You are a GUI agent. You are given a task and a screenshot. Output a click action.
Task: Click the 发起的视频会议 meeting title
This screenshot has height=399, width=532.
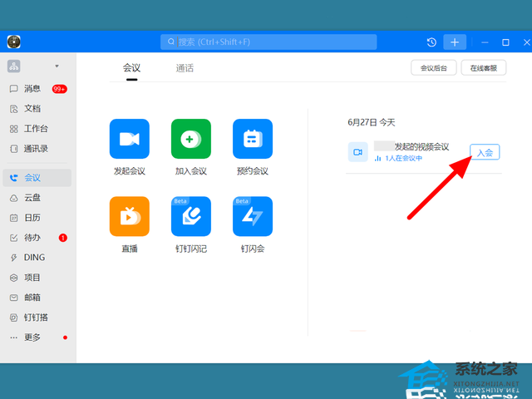pos(421,146)
